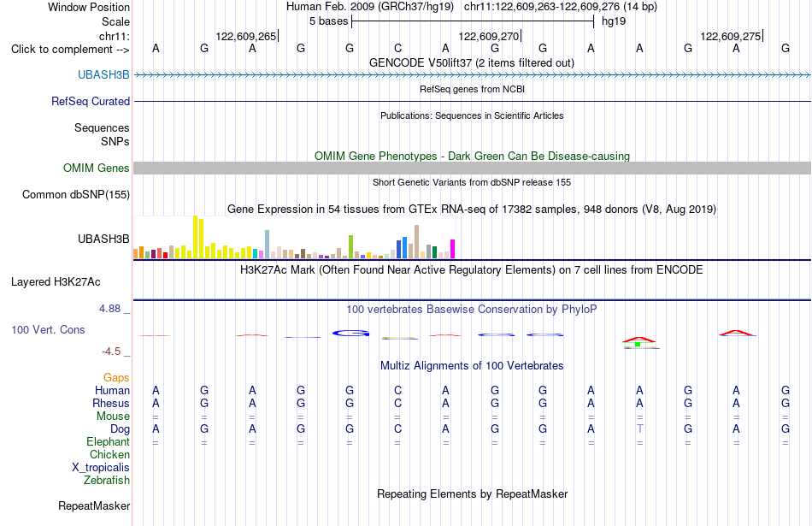Click the gray T in the Dog row
The width and height of the screenshot is (812, 526).
(640, 428)
